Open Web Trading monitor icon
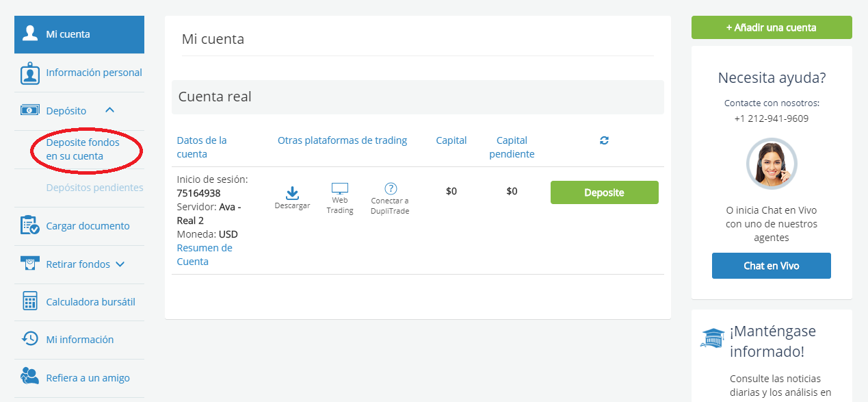 (x=340, y=188)
